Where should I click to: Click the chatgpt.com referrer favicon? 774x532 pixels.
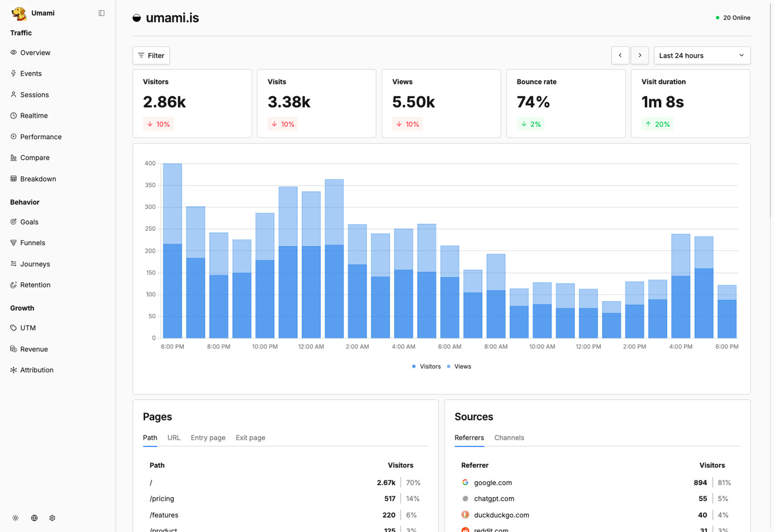465,499
